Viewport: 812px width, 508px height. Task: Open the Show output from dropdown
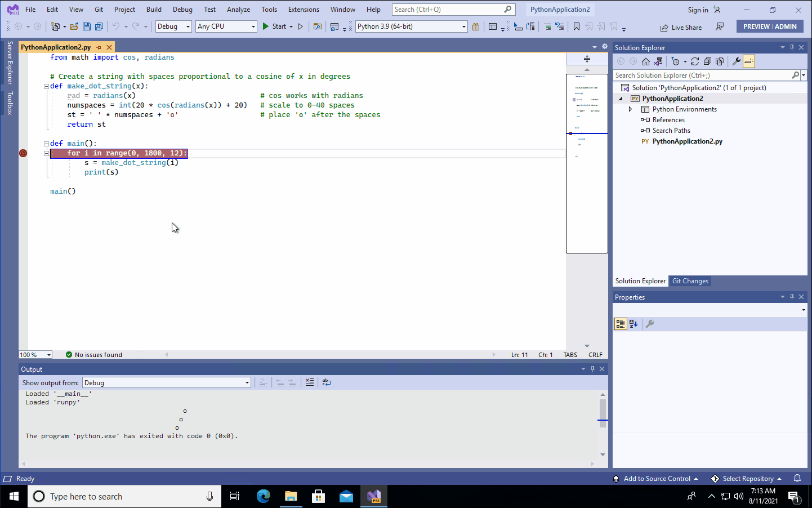166,383
